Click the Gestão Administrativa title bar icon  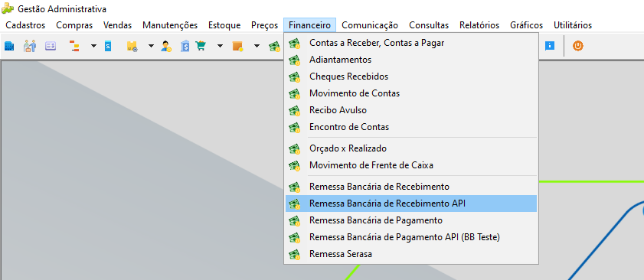click(8, 8)
